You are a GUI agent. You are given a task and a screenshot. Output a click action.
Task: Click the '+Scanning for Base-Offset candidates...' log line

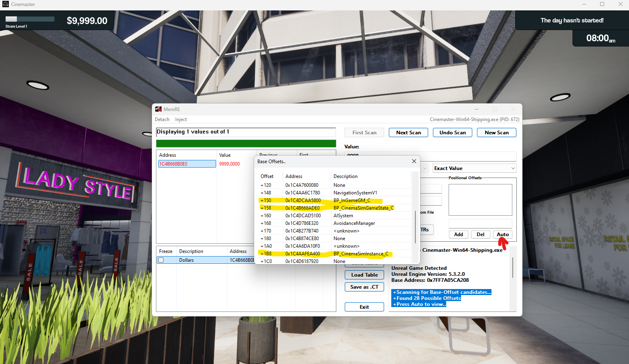441,292
